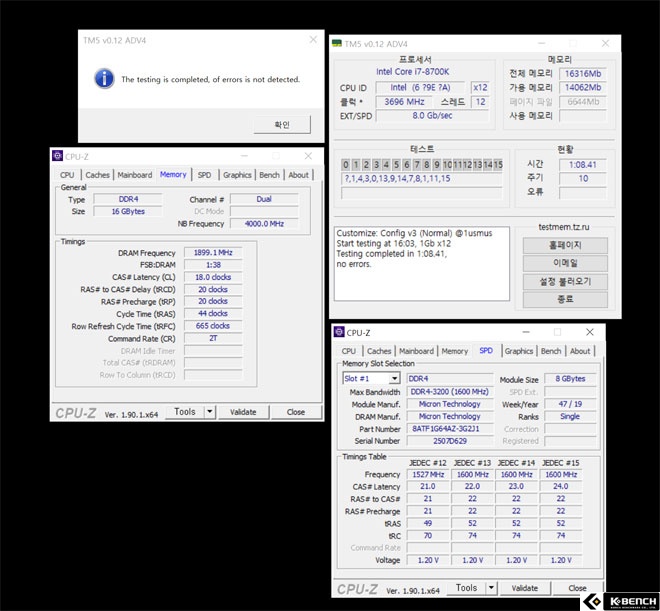Click the TM5 memory chip title icon

coord(337,43)
